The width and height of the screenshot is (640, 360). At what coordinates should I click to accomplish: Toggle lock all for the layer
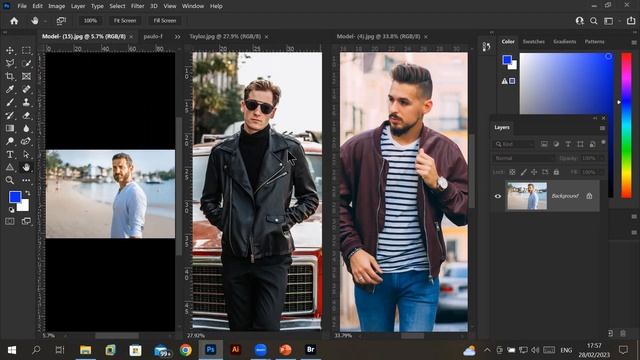(556, 172)
